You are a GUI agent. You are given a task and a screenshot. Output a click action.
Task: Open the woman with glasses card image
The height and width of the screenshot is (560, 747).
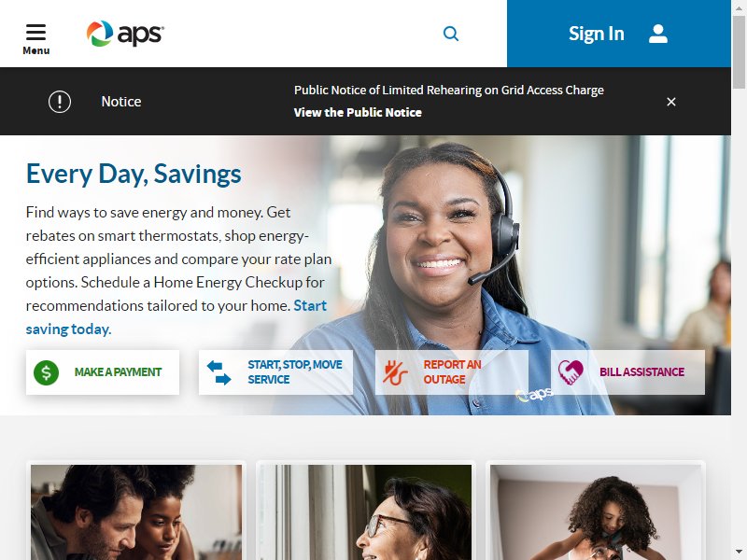[366, 512]
